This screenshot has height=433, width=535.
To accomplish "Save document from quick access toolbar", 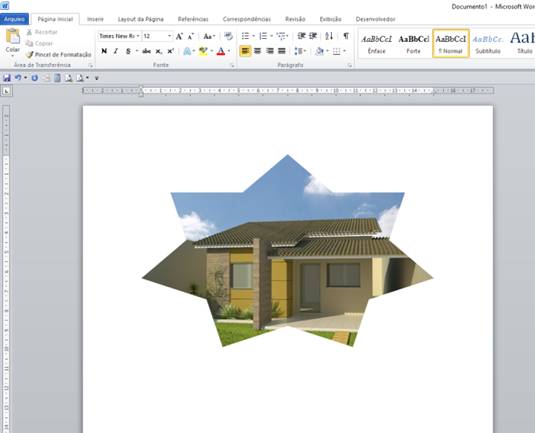I will coord(7,78).
